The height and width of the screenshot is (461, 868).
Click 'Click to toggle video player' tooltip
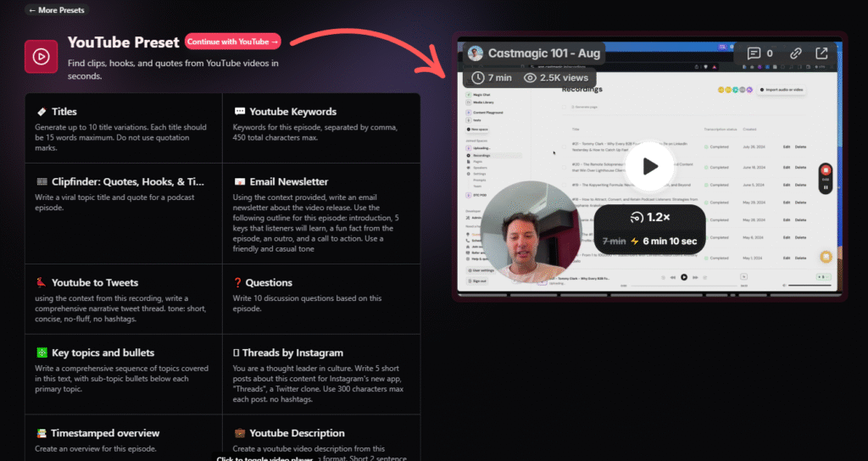click(x=264, y=458)
